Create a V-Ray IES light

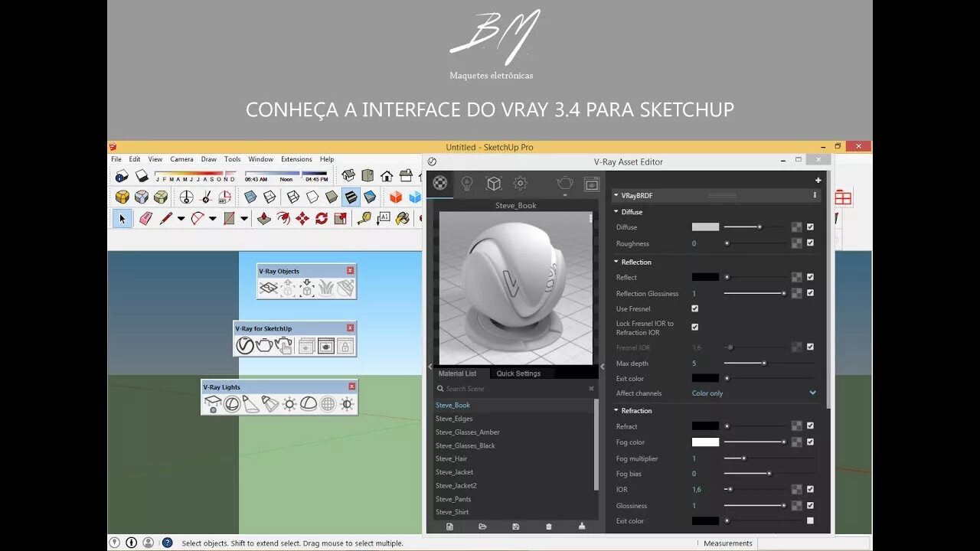pos(269,404)
